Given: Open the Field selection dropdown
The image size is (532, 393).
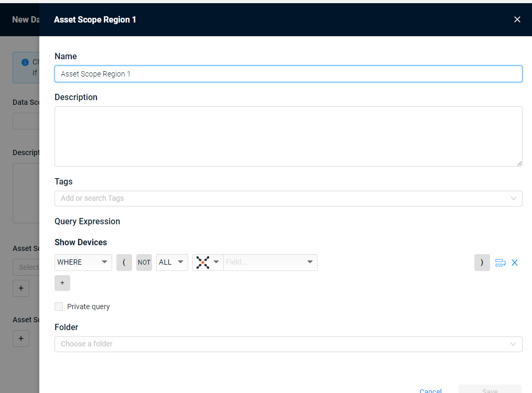Looking at the screenshot, I should pos(270,262).
